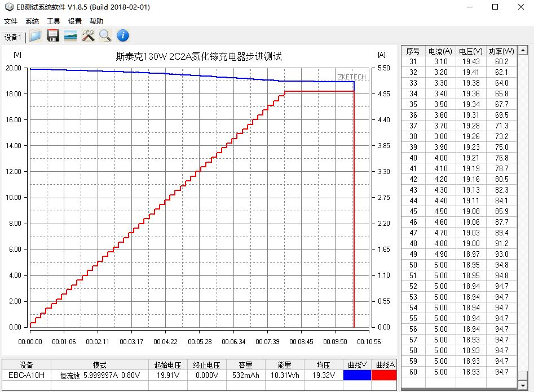This screenshot has width=534, height=392.
Task: Maximize the application window
Action: tap(495, 7)
